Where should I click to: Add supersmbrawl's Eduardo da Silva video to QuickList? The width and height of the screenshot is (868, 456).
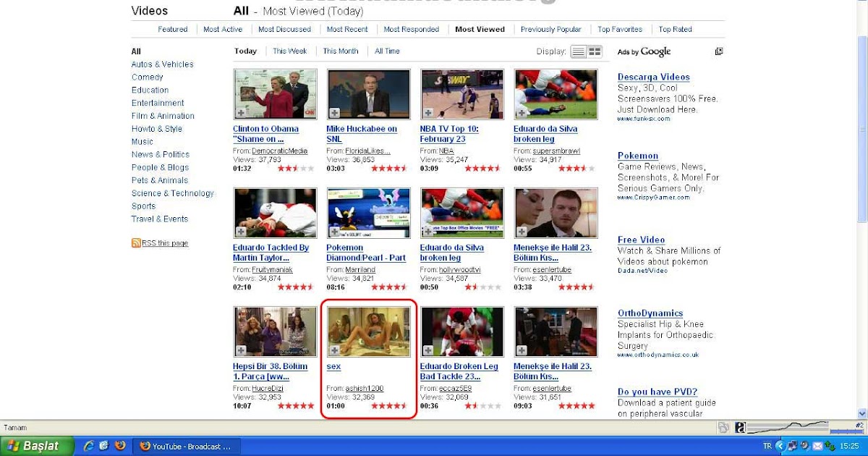click(x=522, y=112)
